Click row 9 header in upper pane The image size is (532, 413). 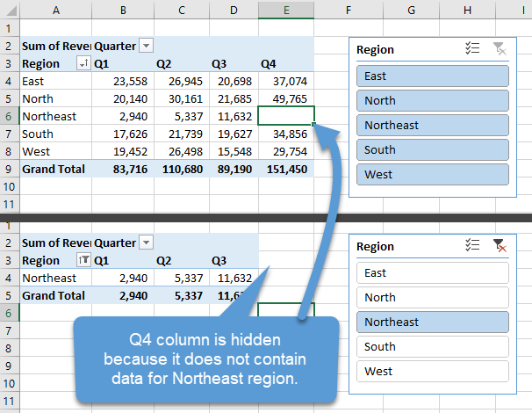(x=8, y=169)
